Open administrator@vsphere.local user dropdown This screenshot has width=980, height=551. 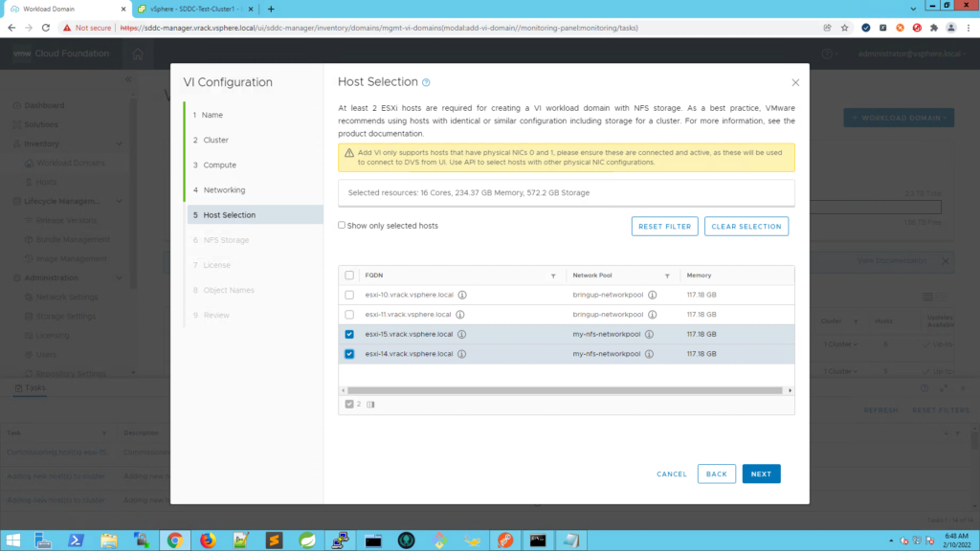[x=912, y=54]
